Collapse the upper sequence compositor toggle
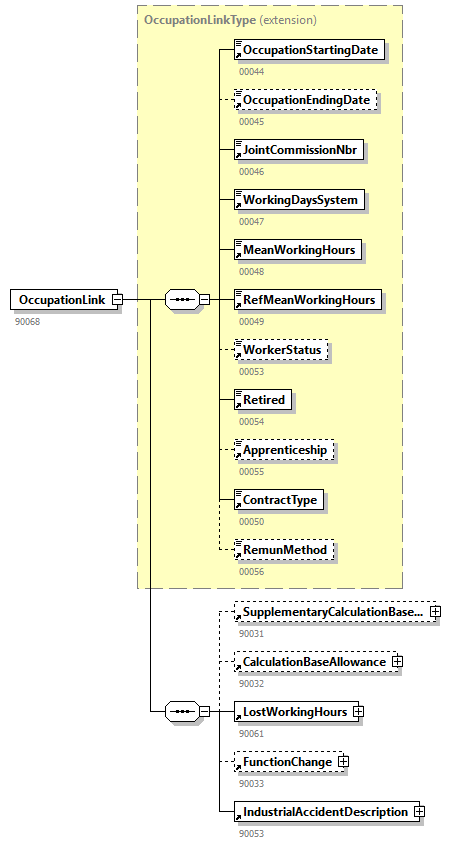Viewport: 466px width, 844px height. 204,300
